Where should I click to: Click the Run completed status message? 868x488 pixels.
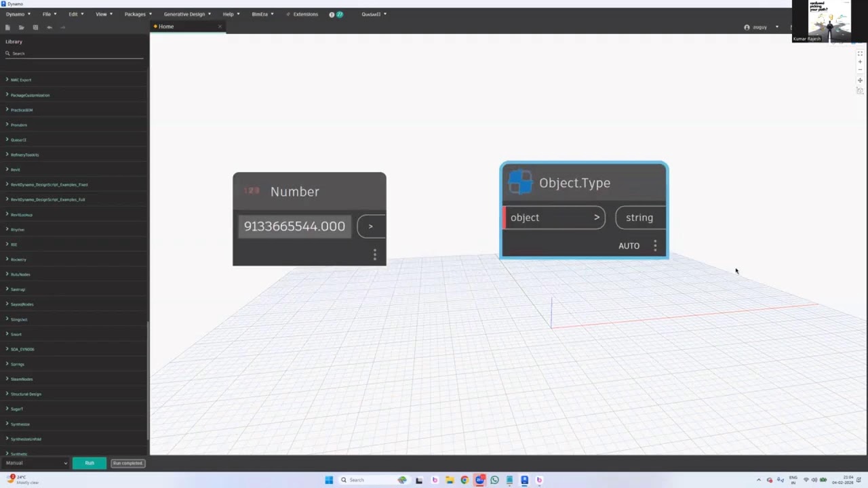(x=127, y=463)
